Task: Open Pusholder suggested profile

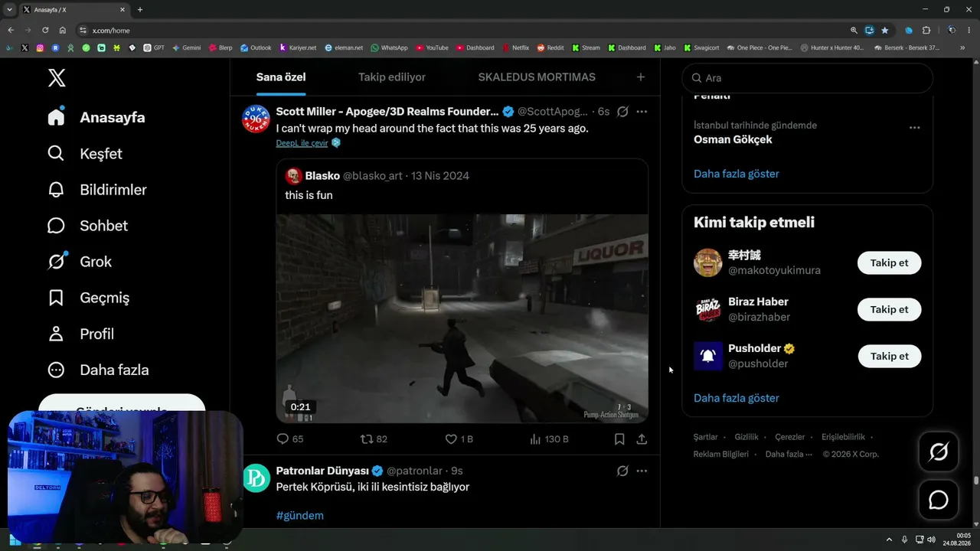Action: tap(761, 356)
